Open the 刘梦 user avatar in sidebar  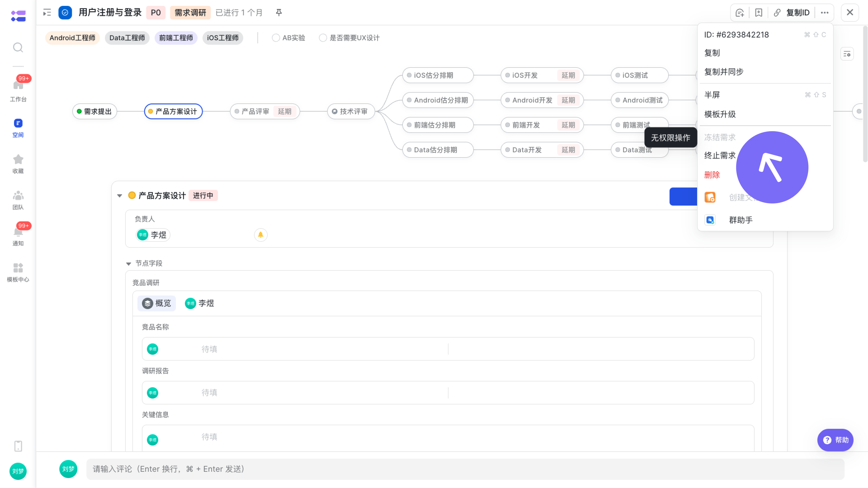coord(18,471)
